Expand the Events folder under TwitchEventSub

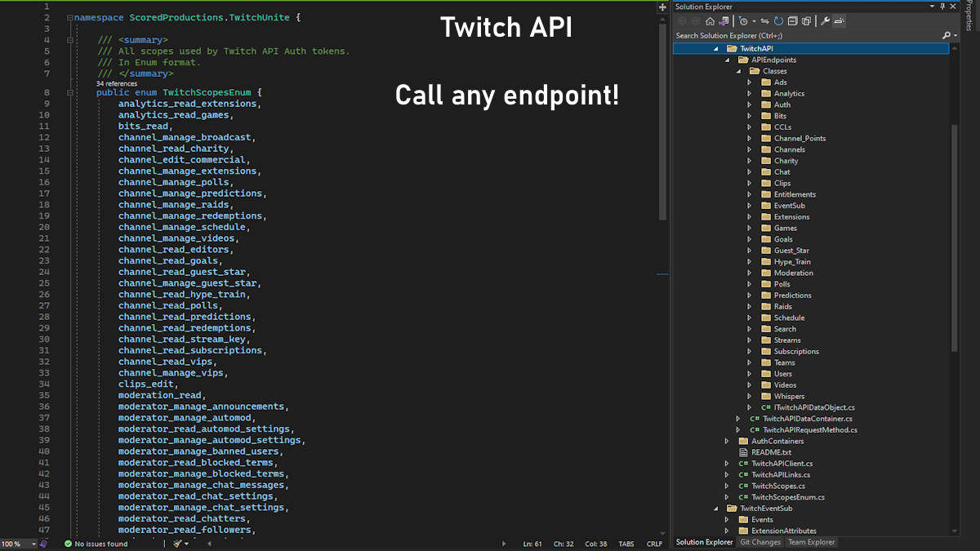click(x=727, y=519)
